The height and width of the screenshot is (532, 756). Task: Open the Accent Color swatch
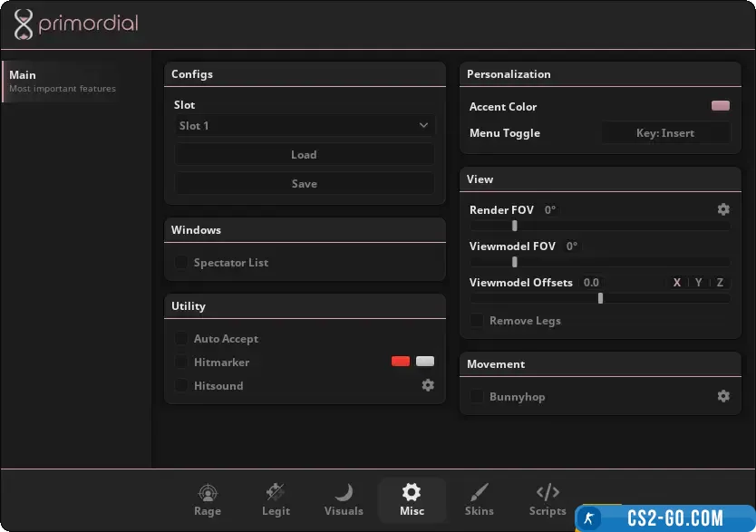[x=721, y=106]
